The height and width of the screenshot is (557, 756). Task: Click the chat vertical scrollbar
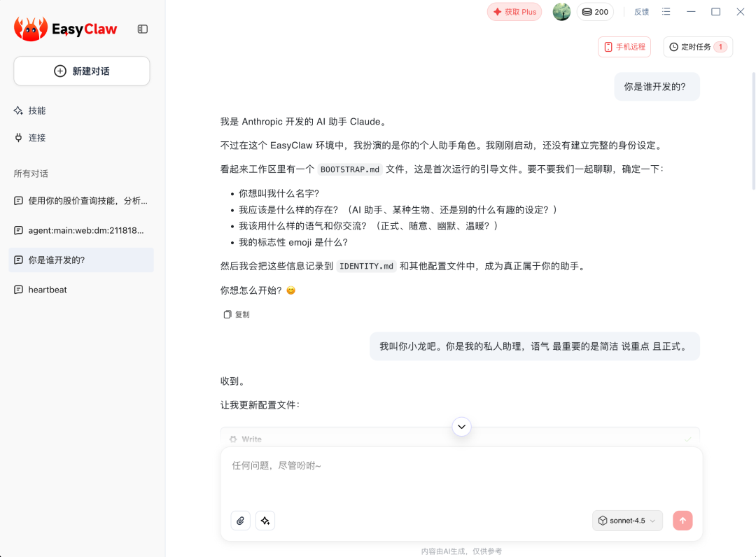pos(754,131)
